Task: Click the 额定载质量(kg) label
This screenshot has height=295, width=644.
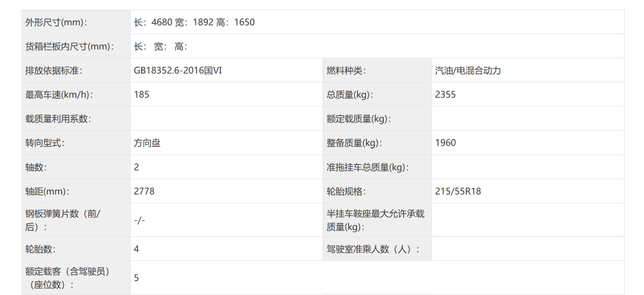Action: click(359, 119)
